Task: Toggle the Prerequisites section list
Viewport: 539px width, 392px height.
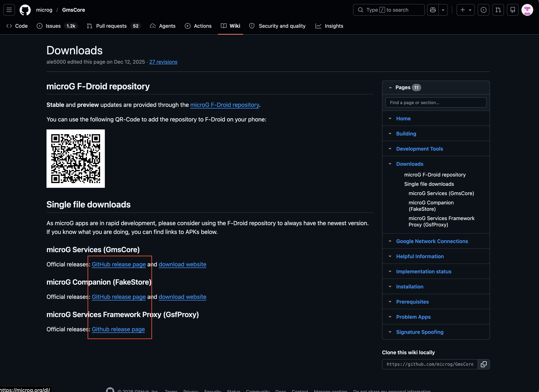Action: pyautogui.click(x=390, y=302)
